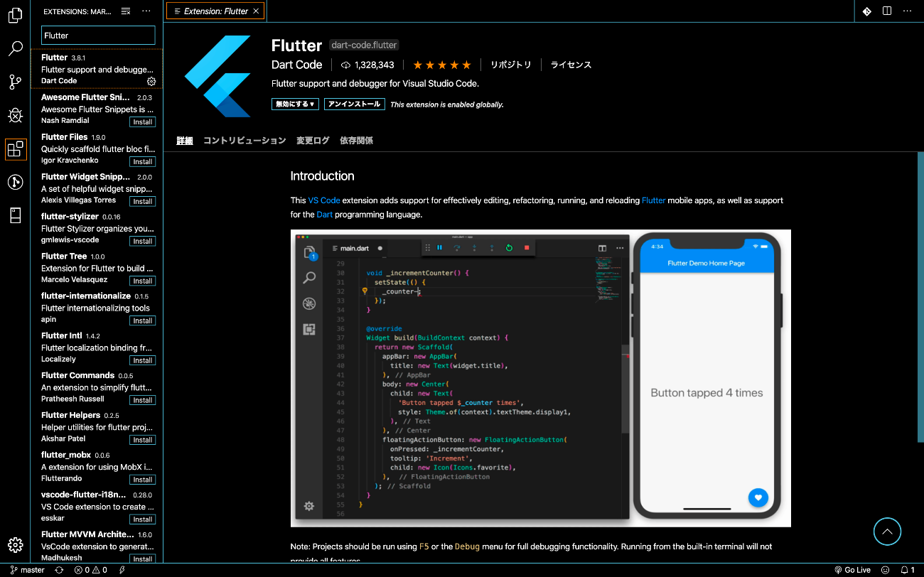Open the 無効にする disable dropdown
Viewport: 924px width, 577px height.
(x=295, y=104)
